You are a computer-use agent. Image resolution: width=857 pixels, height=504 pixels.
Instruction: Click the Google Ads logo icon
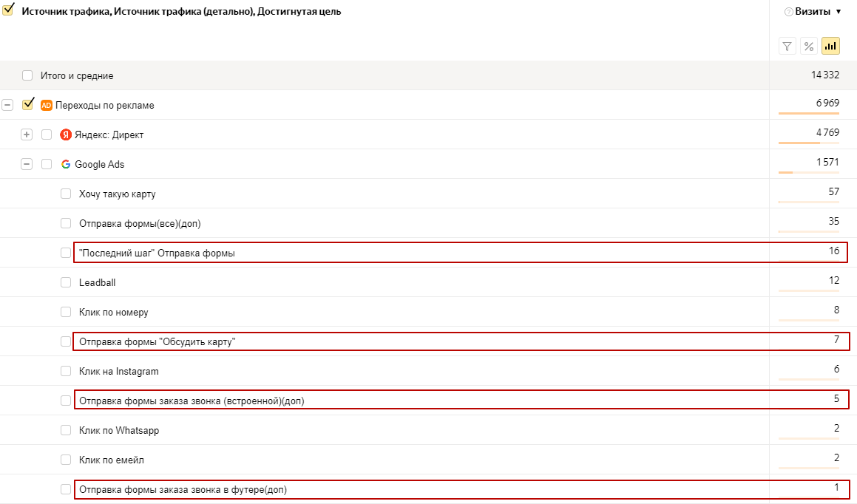[x=66, y=164]
